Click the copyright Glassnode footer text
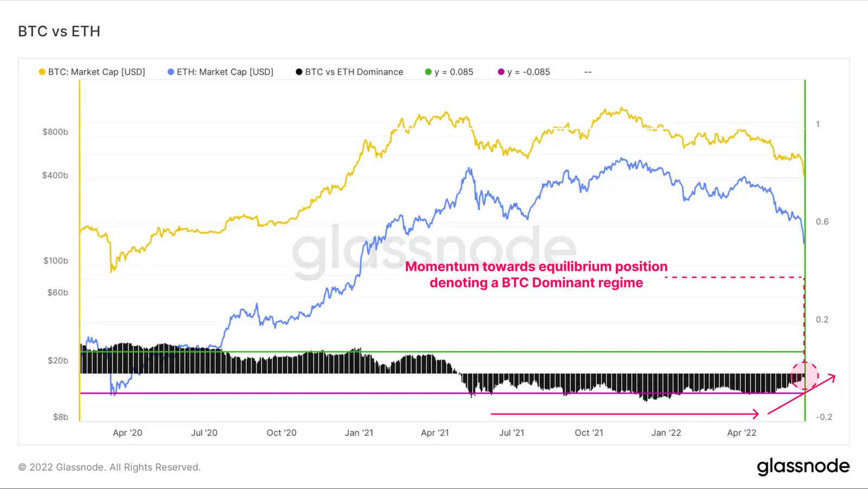This screenshot has width=868, height=489. (110, 467)
